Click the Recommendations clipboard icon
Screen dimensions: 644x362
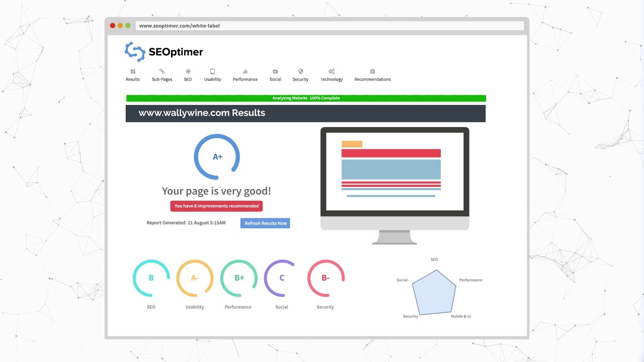(x=372, y=71)
